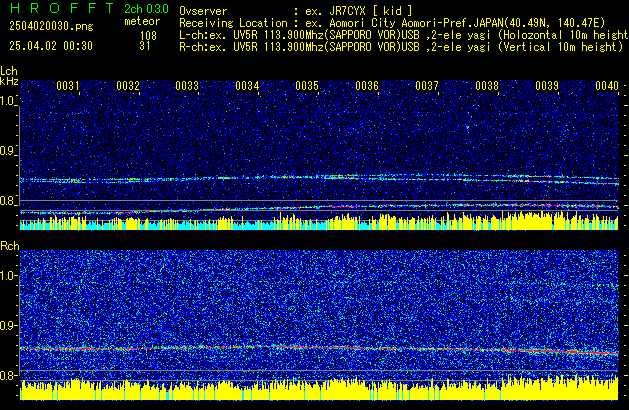Click the Rch 1.0 kHz axis label
Screen dimensions: 629x410
coord(9,276)
